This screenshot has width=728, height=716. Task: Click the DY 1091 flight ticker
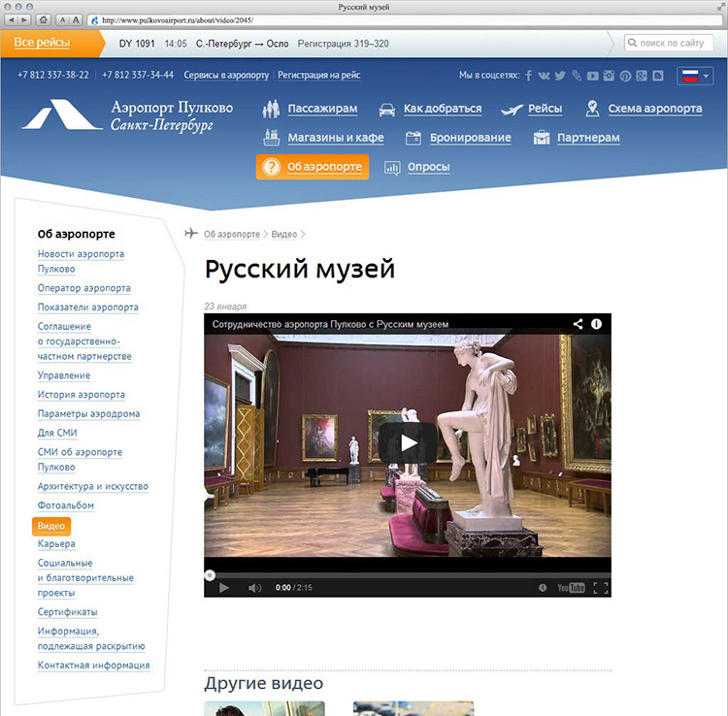[254, 44]
